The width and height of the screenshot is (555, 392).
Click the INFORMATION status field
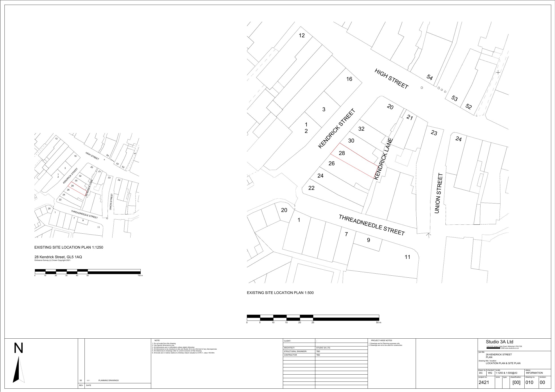(x=534, y=373)
